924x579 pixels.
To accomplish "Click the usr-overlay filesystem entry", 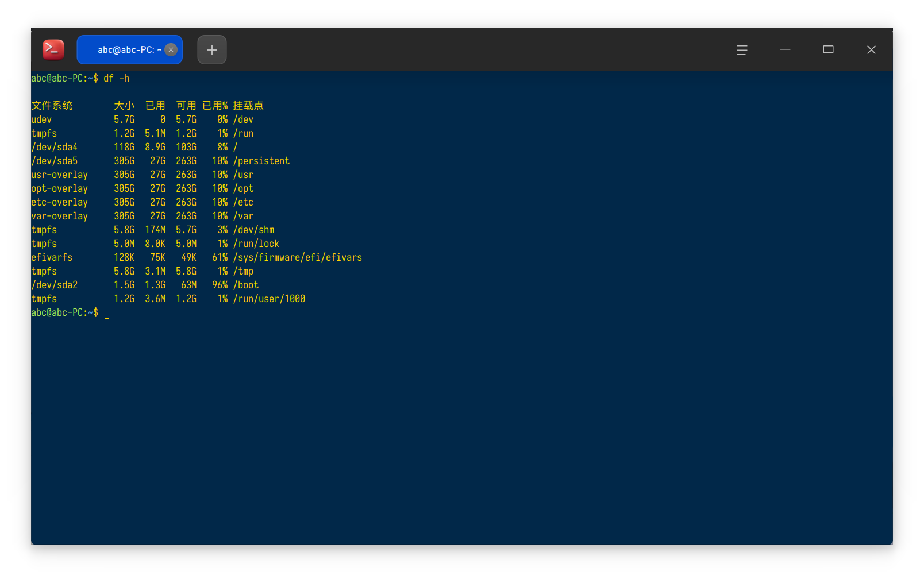I will point(59,175).
